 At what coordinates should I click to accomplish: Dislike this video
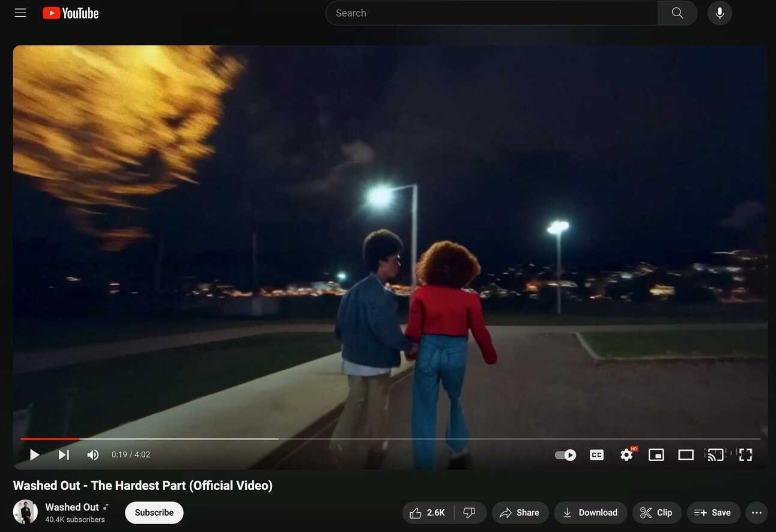[x=470, y=513]
